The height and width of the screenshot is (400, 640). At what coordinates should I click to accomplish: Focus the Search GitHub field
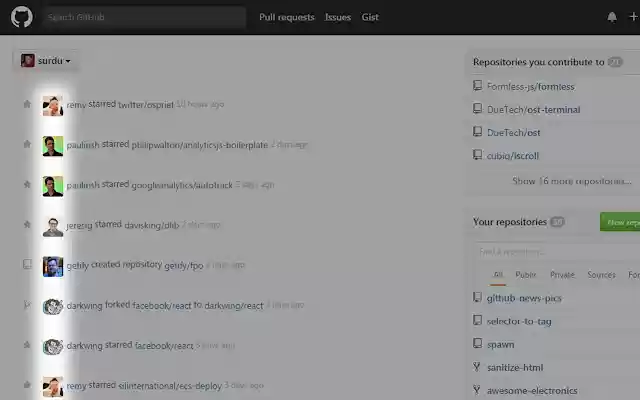click(144, 17)
